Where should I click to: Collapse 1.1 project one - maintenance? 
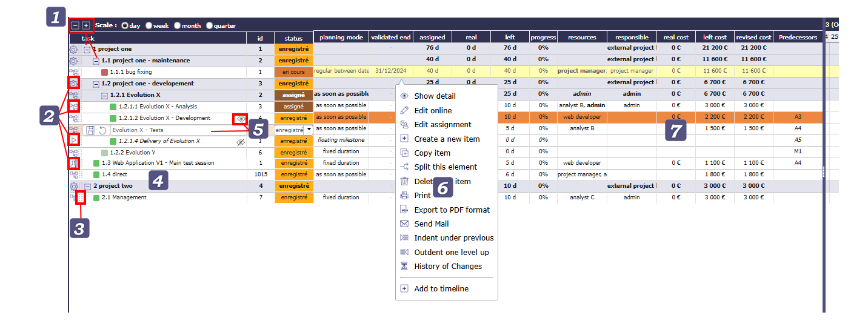(96, 61)
